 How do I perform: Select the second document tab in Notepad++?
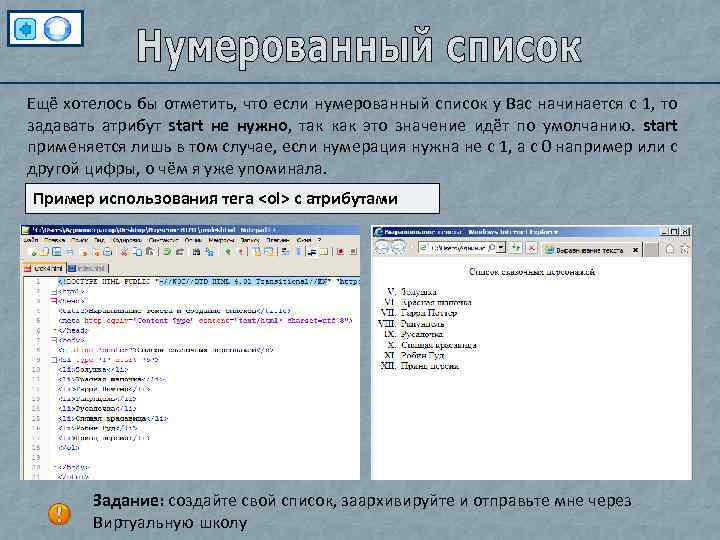[87, 268]
